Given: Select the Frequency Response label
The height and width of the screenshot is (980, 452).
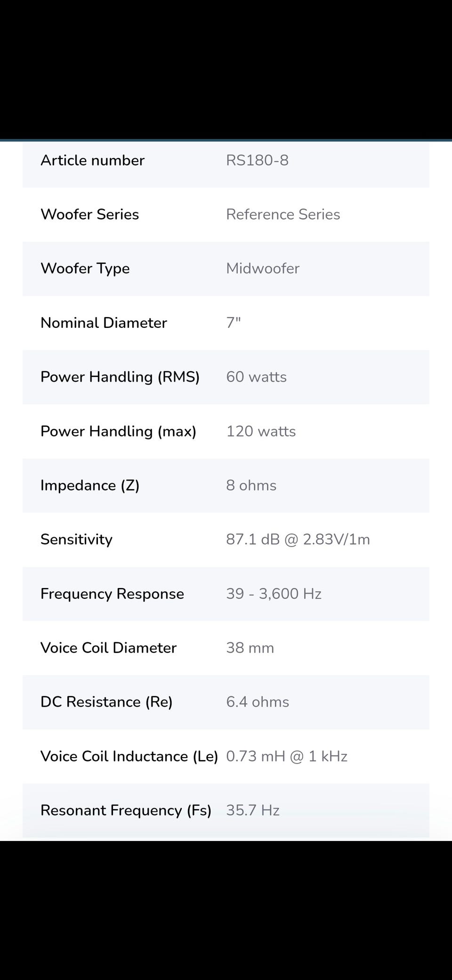Looking at the screenshot, I should 112,594.
